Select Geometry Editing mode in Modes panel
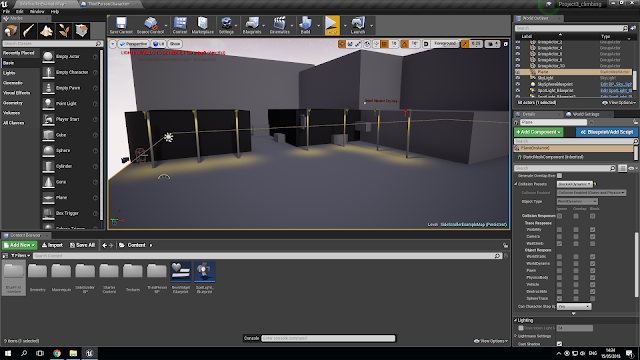Image resolution: width=640 pixels, height=360 pixels. click(81, 31)
